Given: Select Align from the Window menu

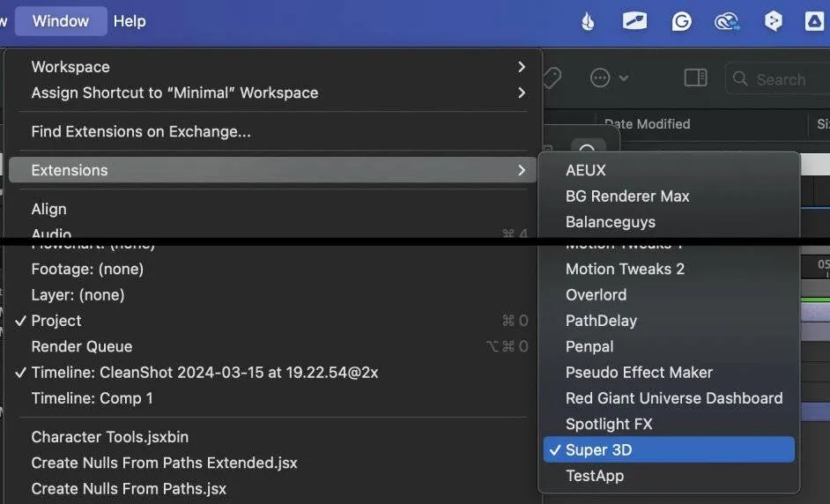Looking at the screenshot, I should click(272, 209).
